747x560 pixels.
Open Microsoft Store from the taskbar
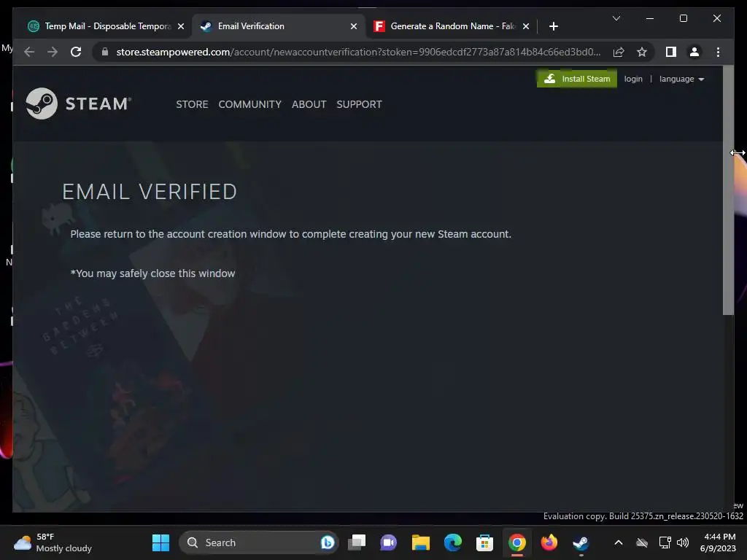click(x=484, y=542)
